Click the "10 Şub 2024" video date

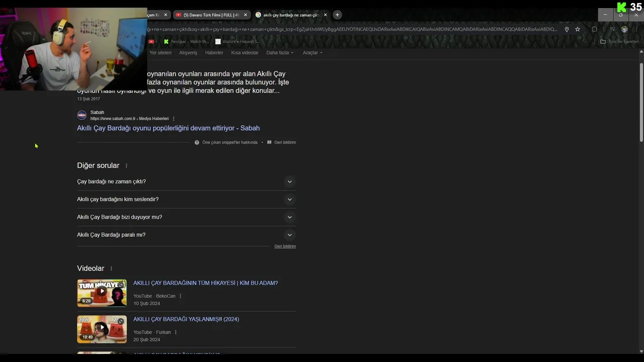coord(146,304)
